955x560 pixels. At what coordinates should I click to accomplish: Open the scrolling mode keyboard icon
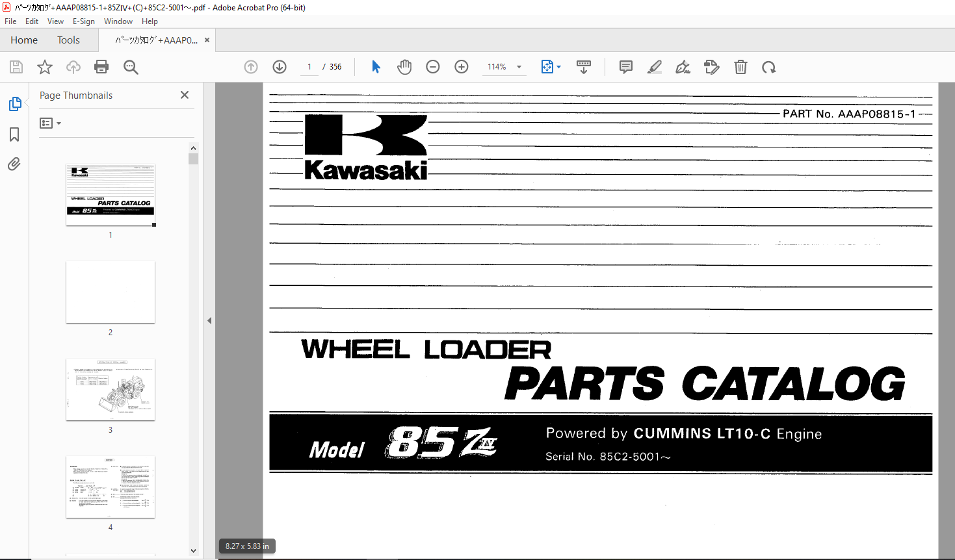pyautogui.click(x=584, y=67)
